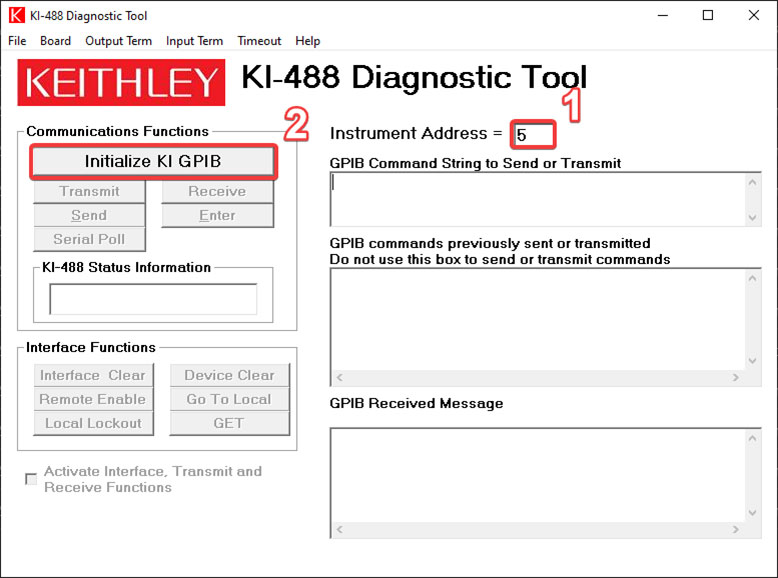Viewport: 778px width, 578px height.
Task: Open the Output Term menu
Action: (118, 41)
